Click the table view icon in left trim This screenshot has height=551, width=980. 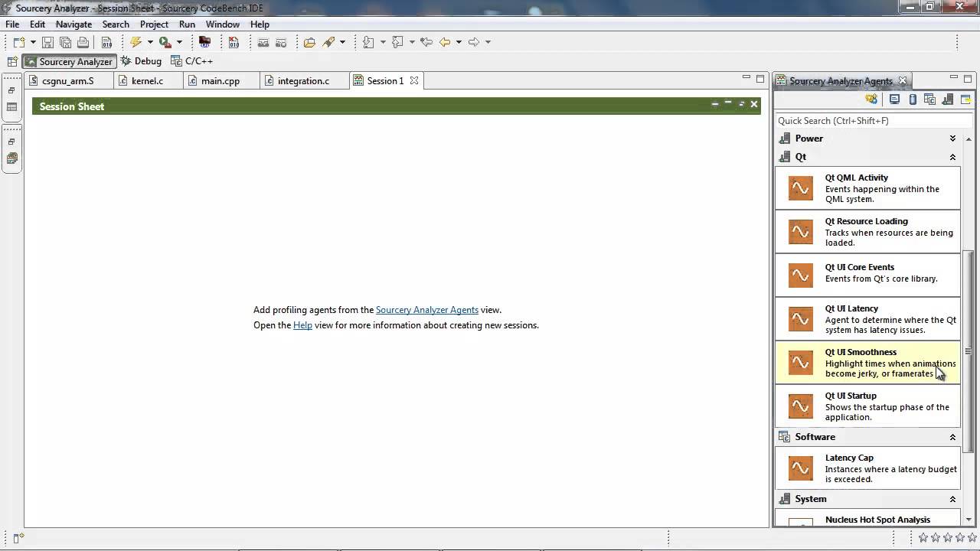(x=11, y=107)
